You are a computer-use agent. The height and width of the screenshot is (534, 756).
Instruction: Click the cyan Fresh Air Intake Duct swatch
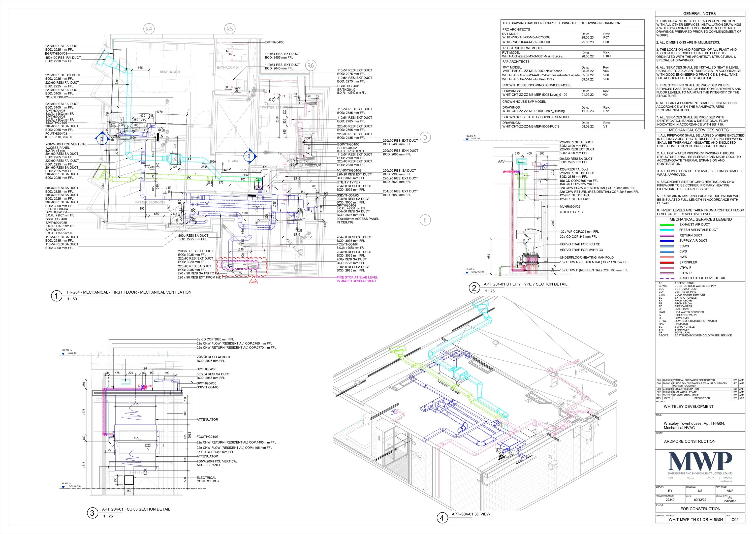[x=667, y=230]
